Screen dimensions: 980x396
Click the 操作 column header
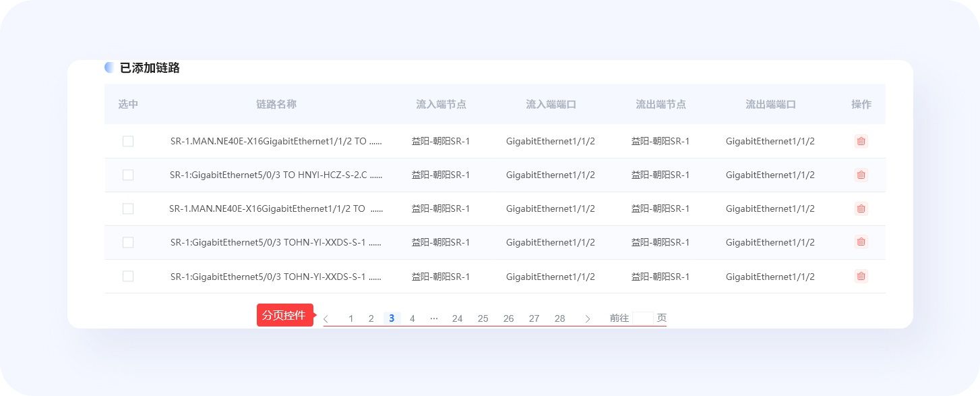[861, 104]
